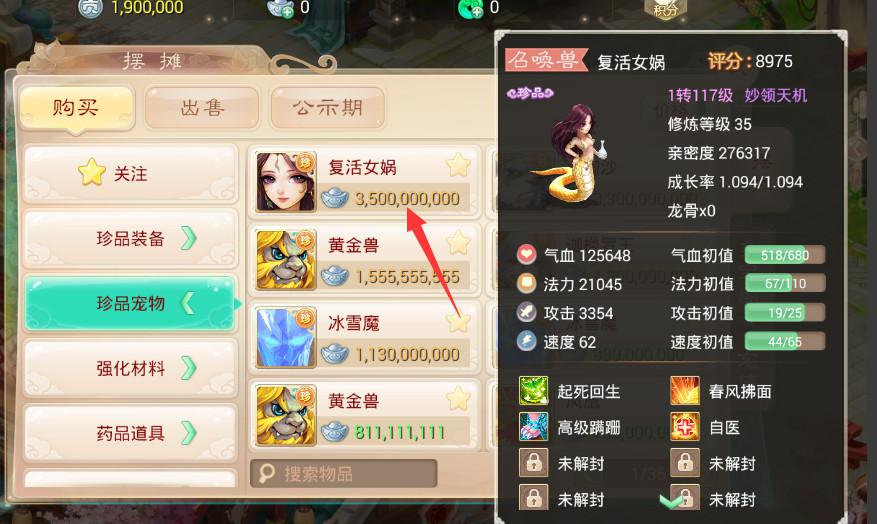877x524 pixels.
Task: Click the 复活女娲 portrait in list
Action: tap(286, 182)
